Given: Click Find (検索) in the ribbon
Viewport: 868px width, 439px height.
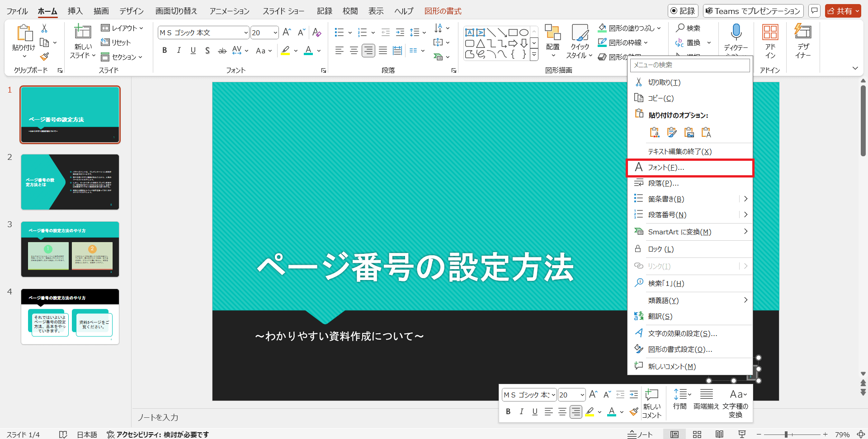Looking at the screenshot, I should (x=688, y=28).
